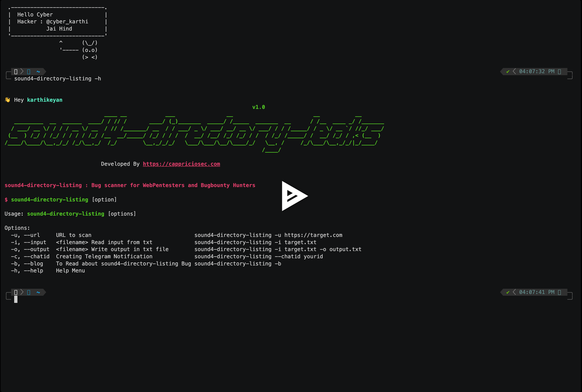Select the 'sound4-directory-listing -h' command text
The width and height of the screenshot is (582, 392).
point(57,78)
